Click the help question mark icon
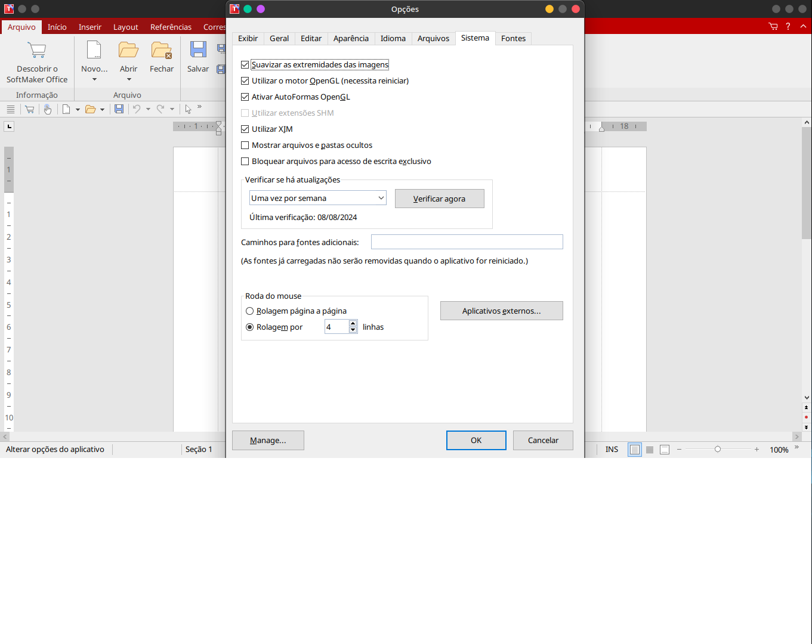 788,26
